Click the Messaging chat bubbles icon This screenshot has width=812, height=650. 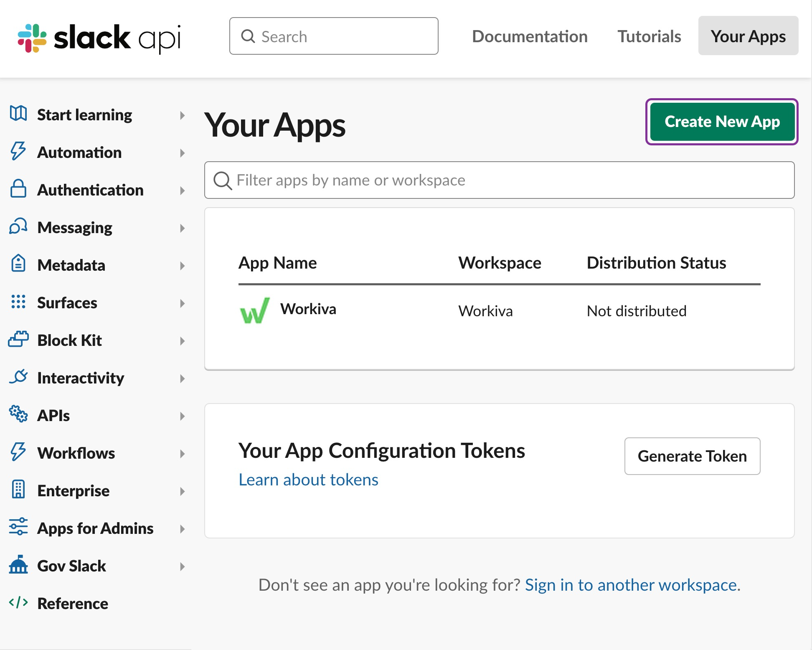pyautogui.click(x=18, y=226)
